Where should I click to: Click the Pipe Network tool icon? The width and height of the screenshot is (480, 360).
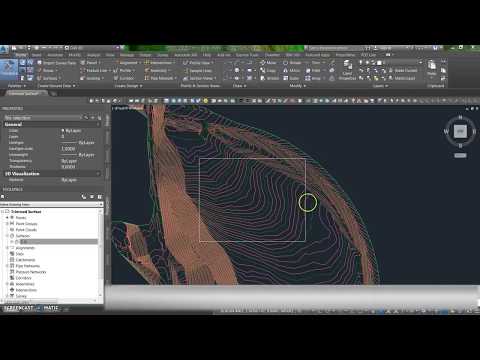click(147, 78)
